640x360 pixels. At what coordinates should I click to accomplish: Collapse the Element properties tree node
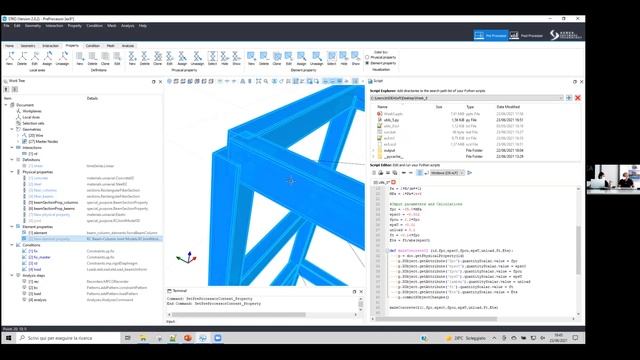tap(12, 227)
